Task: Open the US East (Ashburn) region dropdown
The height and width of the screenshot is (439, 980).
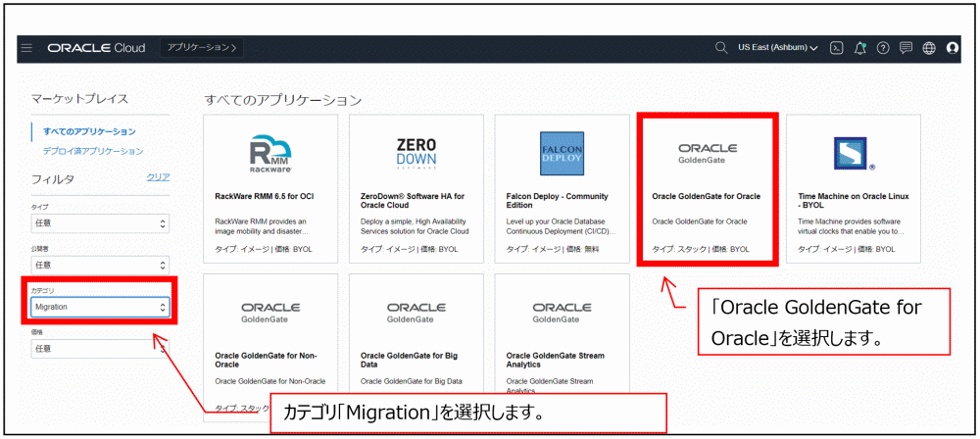Action: coord(777,48)
